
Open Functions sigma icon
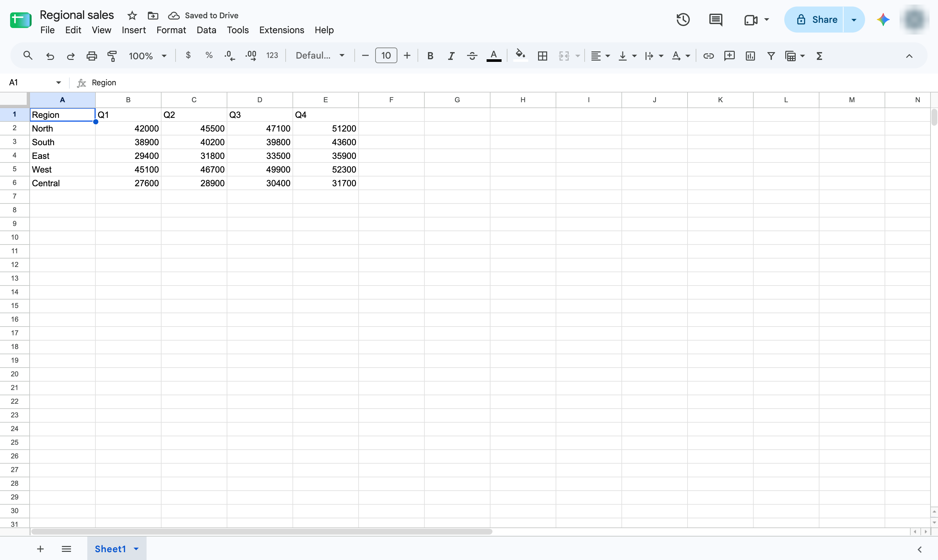(819, 56)
